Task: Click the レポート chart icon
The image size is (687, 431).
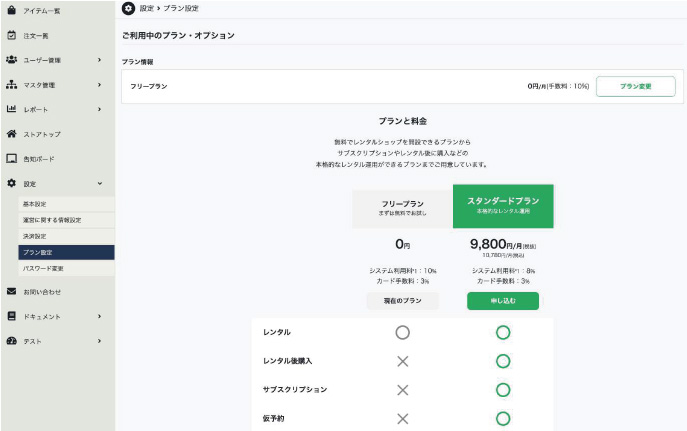Action: (11, 109)
